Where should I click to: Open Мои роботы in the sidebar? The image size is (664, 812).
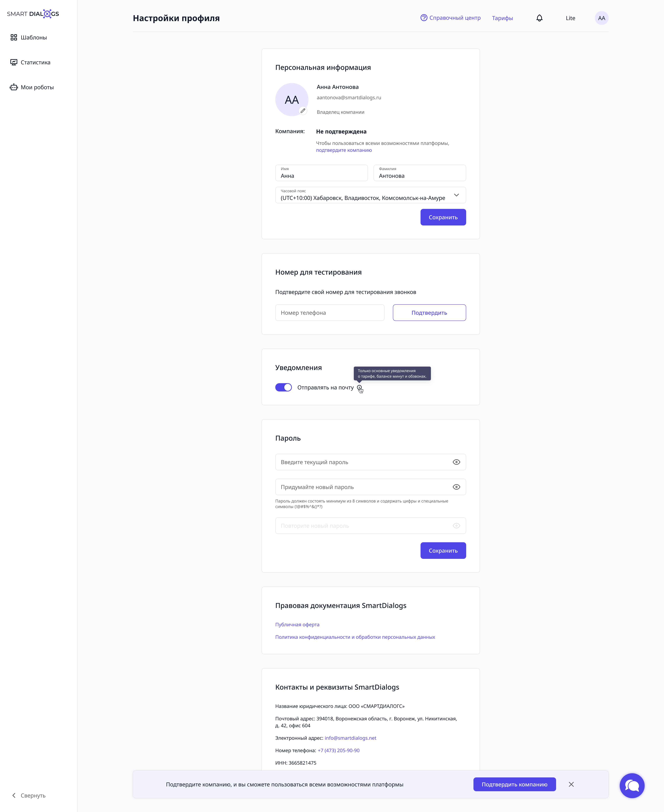(x=32, y=87)
